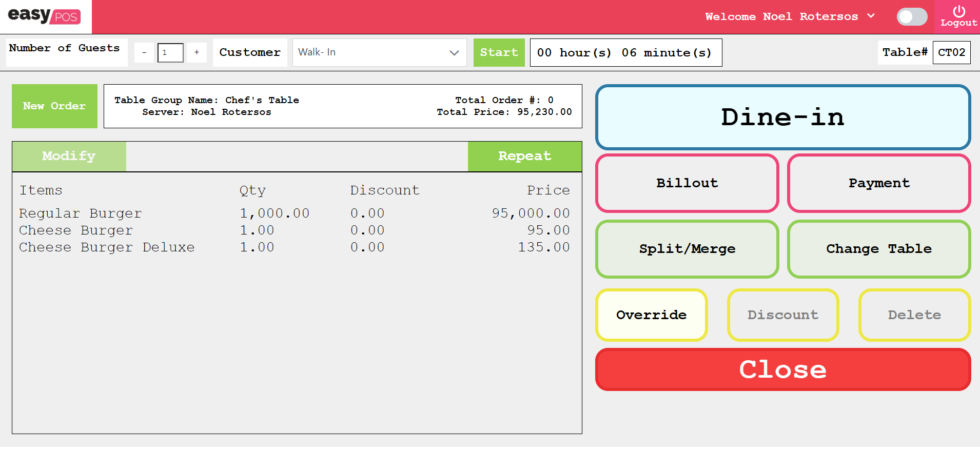The image size is (980, 450).
Task: Increase number of guests with plus button
Action: [197, 52]
